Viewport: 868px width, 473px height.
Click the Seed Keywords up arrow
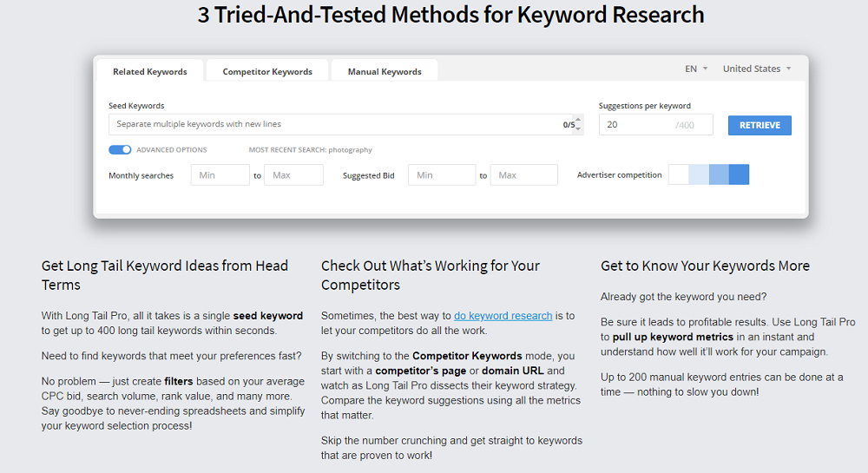click(579, 121)
